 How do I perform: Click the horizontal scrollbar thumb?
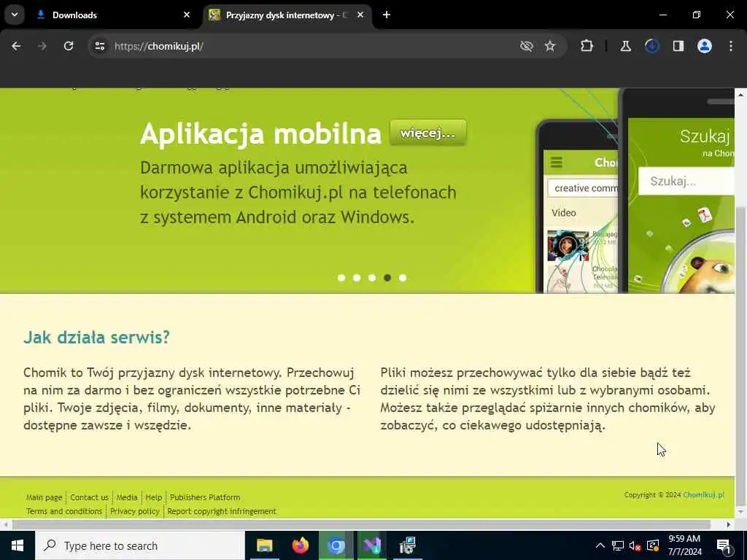361,524
